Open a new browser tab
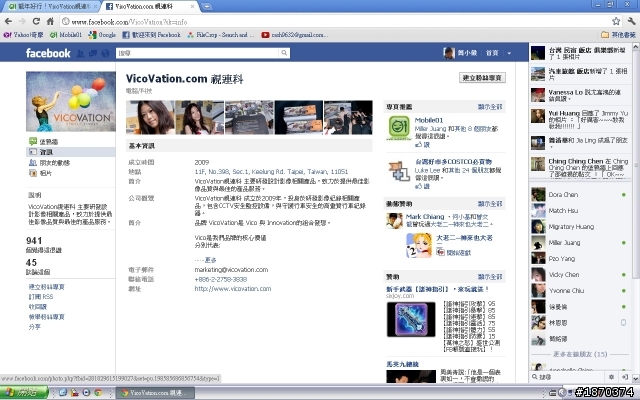 click(x=207, y=7)
